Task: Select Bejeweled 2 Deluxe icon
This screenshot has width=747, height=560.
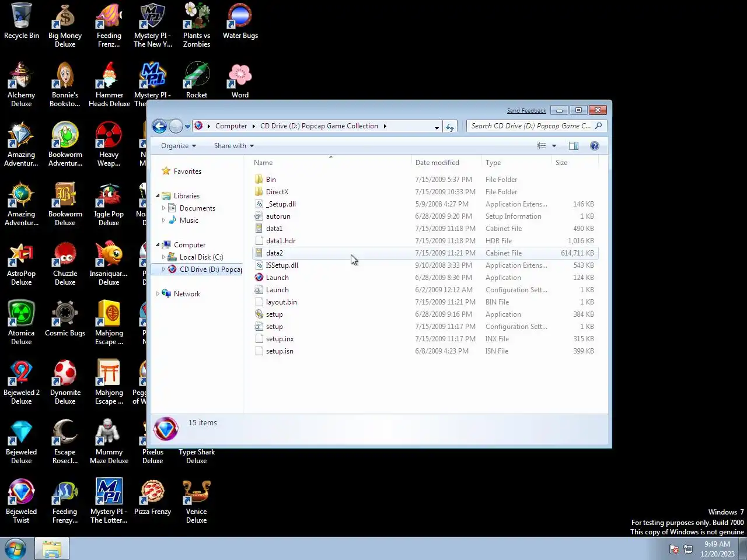Action: tap(22, 383)
